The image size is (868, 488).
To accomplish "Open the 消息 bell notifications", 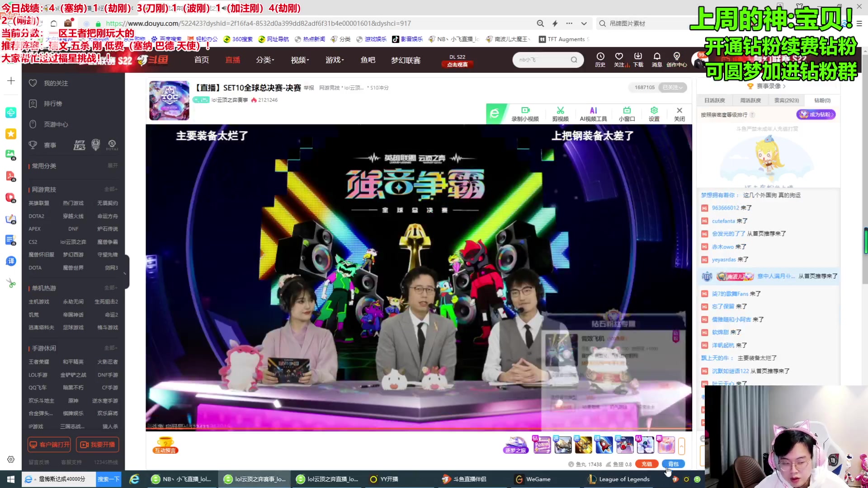I will [x=656, y=60].
